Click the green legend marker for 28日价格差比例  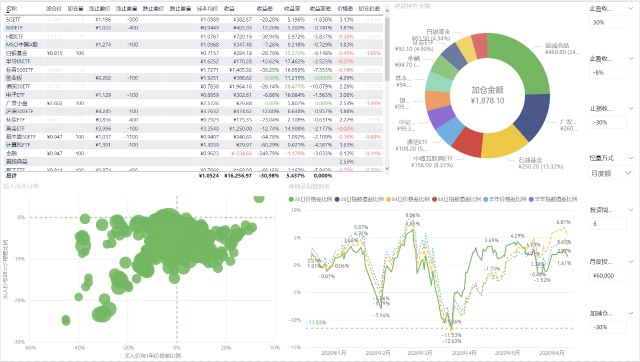tap(291, 200)
